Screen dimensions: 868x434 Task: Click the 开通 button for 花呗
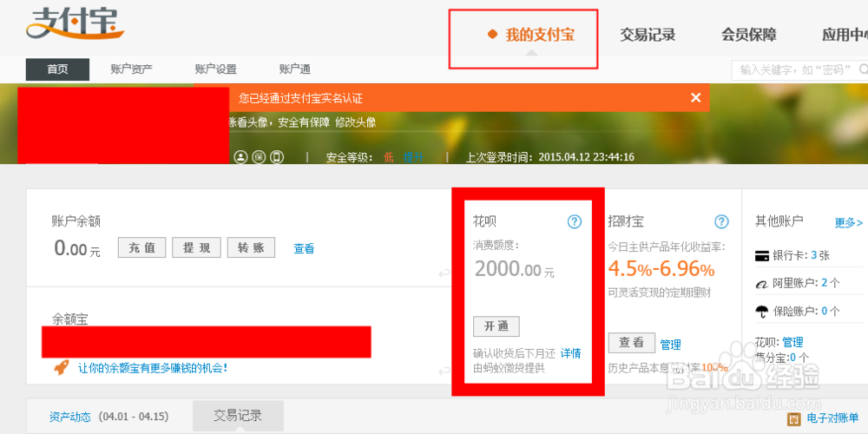[496, 326]
